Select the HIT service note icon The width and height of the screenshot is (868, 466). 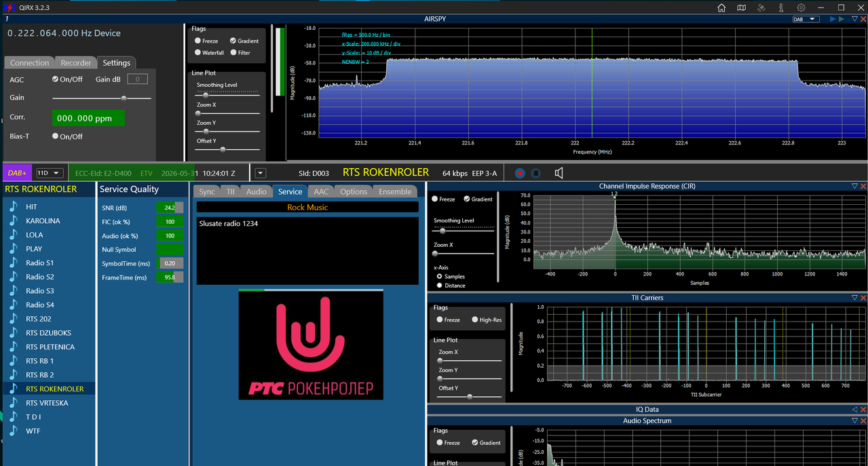[x=13, y=206]
